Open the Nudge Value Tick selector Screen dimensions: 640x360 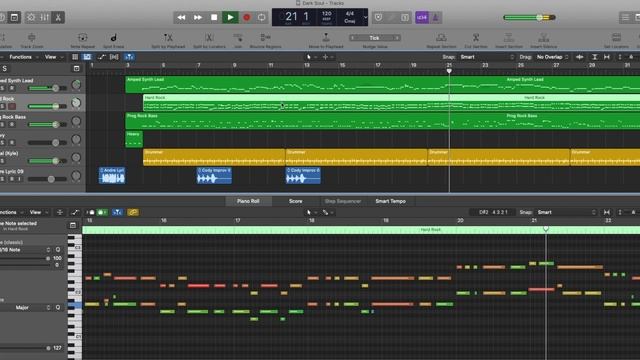click(x=374, y=38)
